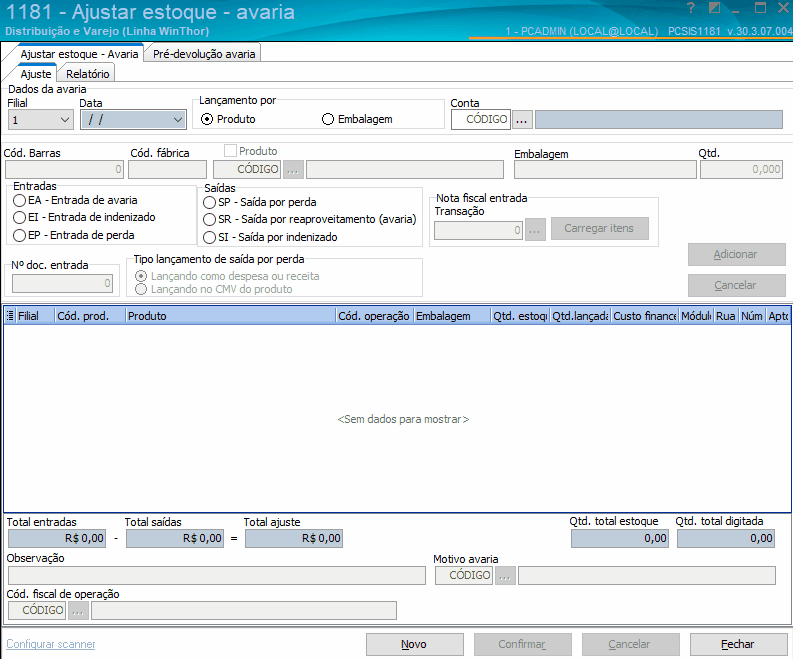The height and width of the screenshot is (659, 793).
Task: Select Embalagem launch mode radio
Action: coord(328,119)
